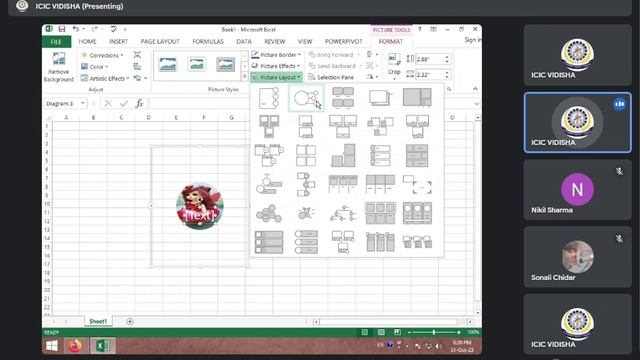This screenshot has height=360, width=640.
Task: Open the Picture Border dropdown
Action: (276, 55)
